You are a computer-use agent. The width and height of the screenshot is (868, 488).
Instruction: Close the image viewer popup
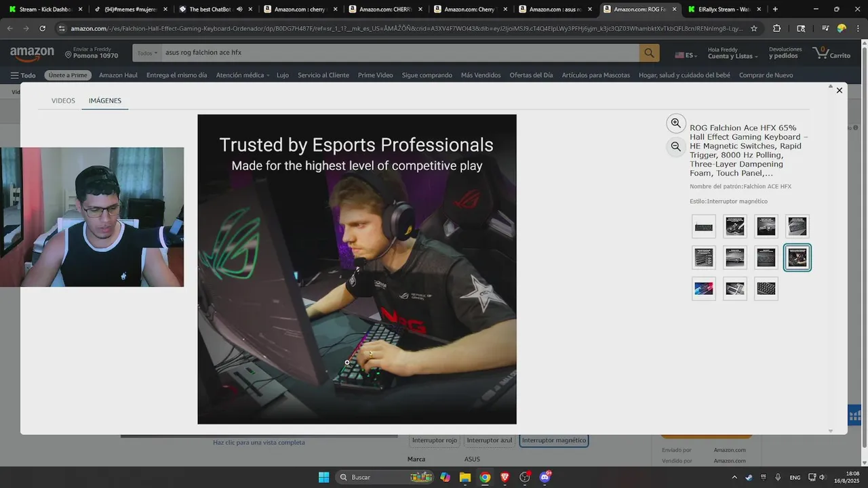tap(839, 90)
